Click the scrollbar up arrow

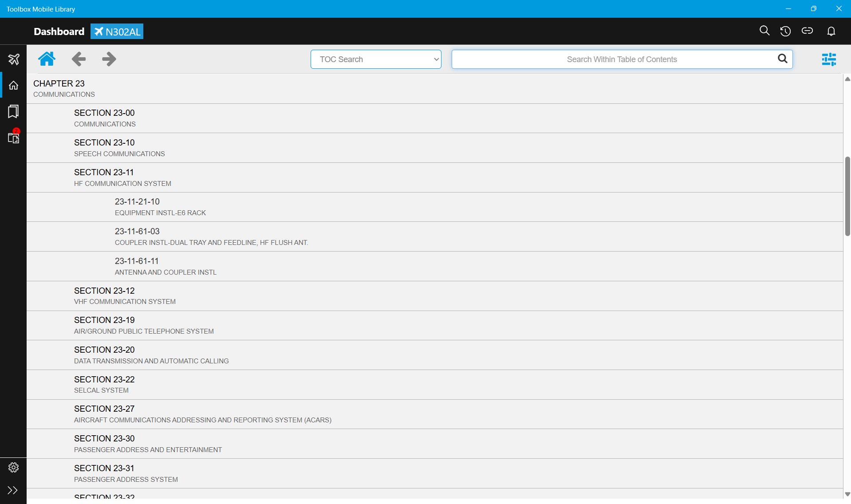[847, 79]
